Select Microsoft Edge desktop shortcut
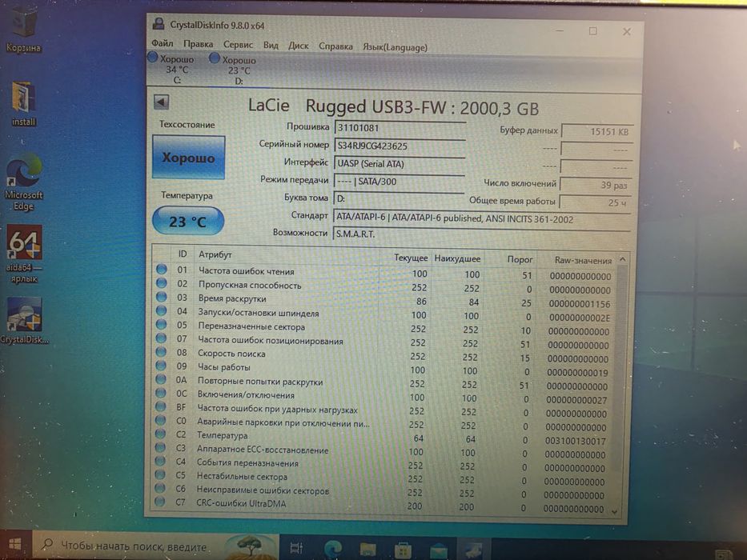Viewport: 747px width, 560px height. coord(23,182)
